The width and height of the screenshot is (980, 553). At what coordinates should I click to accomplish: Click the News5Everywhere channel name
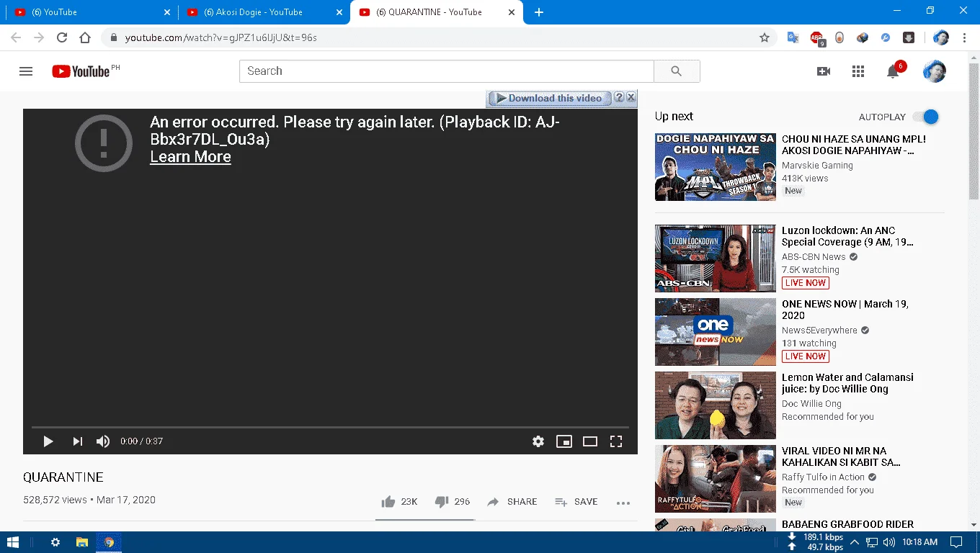pos(819,331)
